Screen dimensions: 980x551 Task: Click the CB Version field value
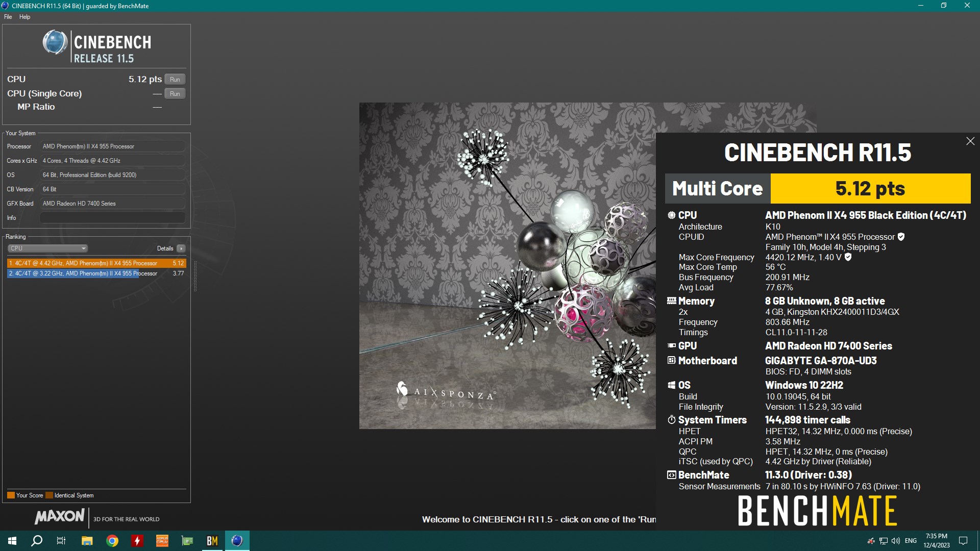[x=113, y=189]
